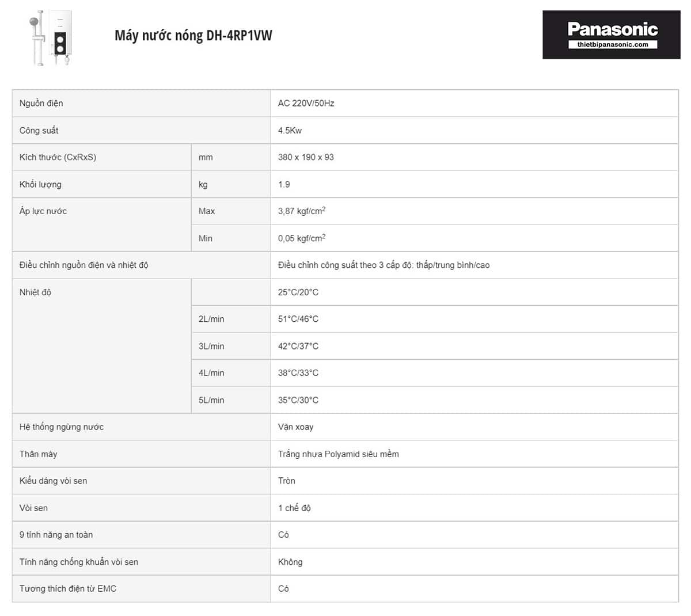
Task: Click the Tương thích điện từ EMC label
Action: [68, 589]
